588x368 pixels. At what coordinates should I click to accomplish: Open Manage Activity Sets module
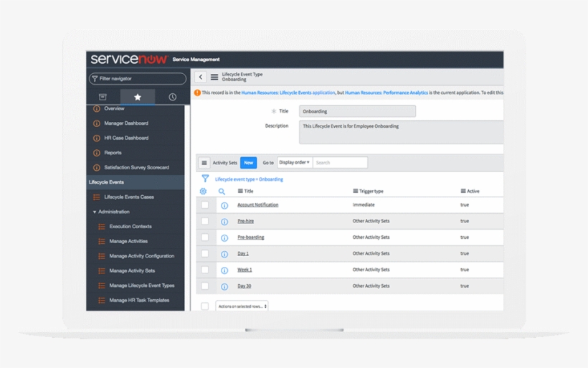(x=132, y=270)
